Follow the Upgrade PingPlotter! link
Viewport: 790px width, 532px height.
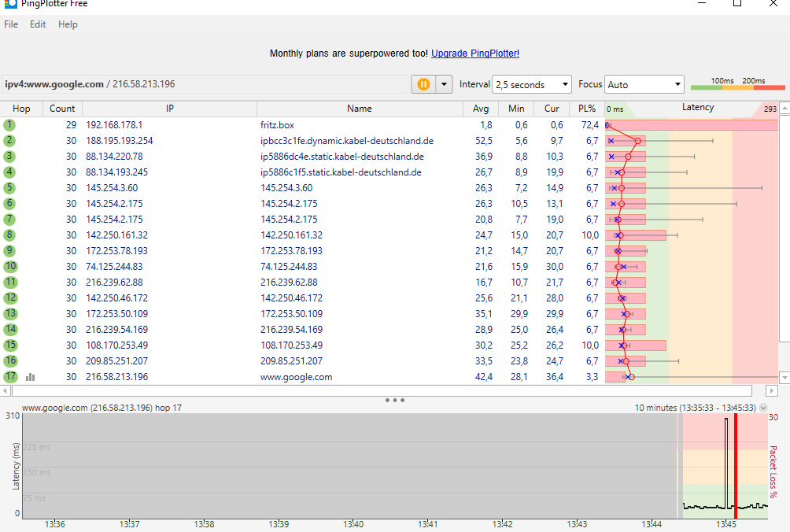[475, 54]
